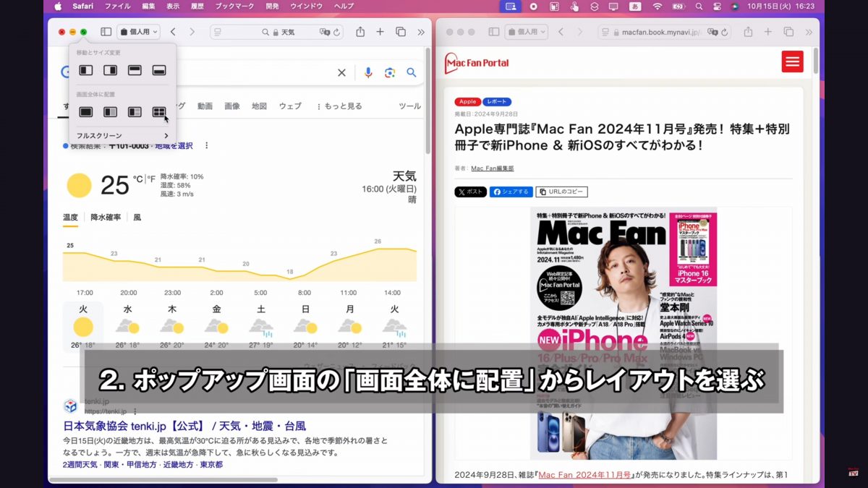Switch to the 画像 search tab

[x=232, y=106]
